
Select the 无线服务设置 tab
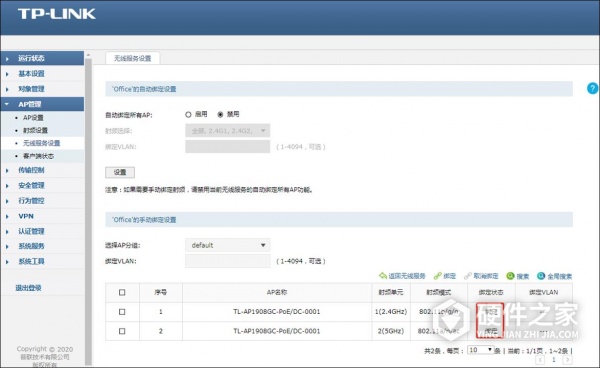[x=132, y=58]
